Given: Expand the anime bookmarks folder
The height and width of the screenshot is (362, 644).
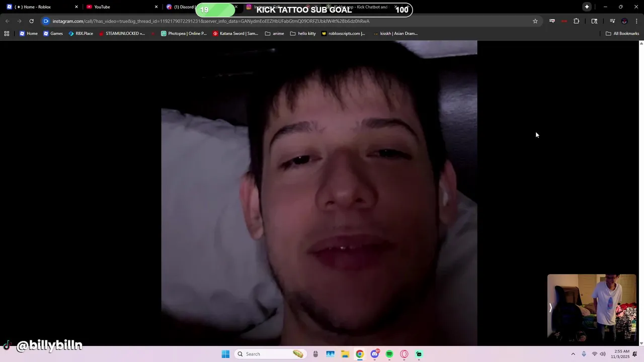Looking at the screenshot, I should (275, 34).
